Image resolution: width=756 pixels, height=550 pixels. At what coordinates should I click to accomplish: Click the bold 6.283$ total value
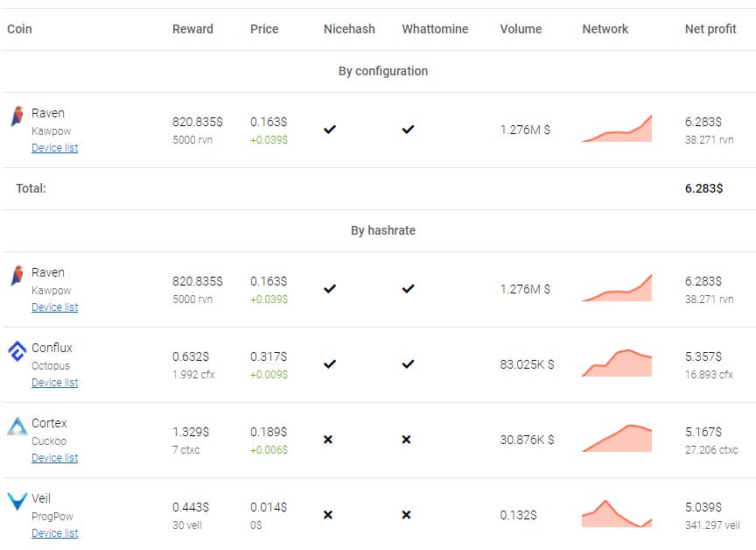tap(703, 188)
